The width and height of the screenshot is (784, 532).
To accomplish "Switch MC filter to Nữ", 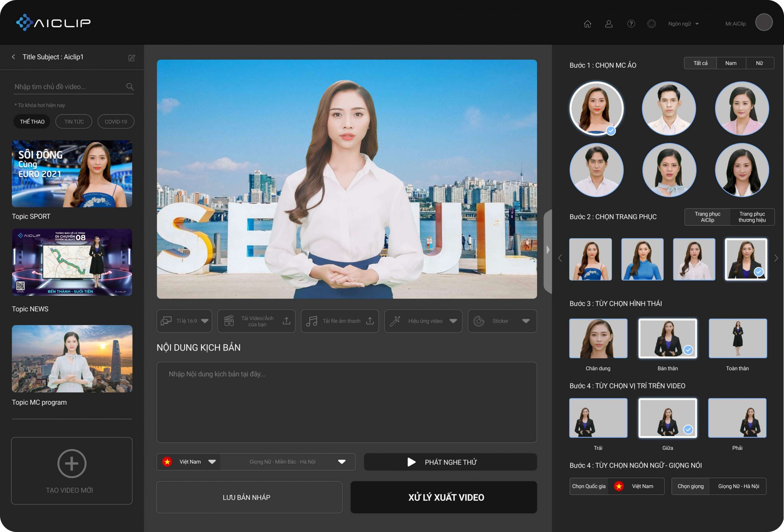I will 760,63.
